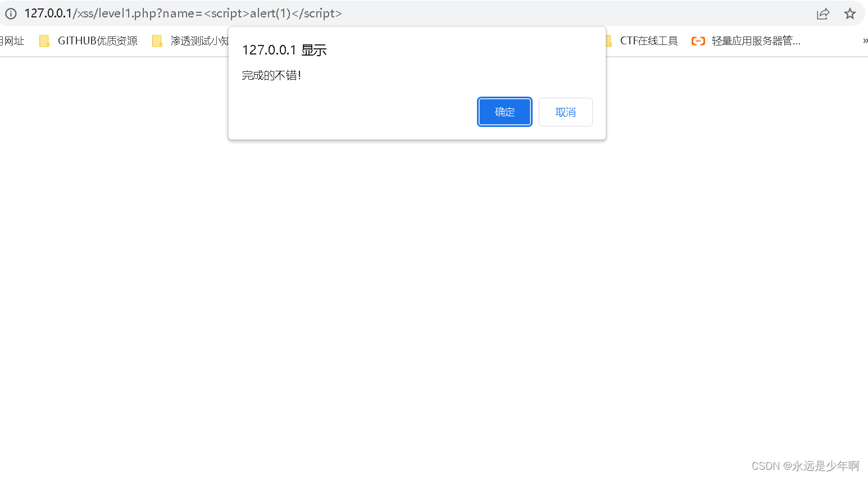
Task: Click the site information icon in address bar
Action: 11,13
